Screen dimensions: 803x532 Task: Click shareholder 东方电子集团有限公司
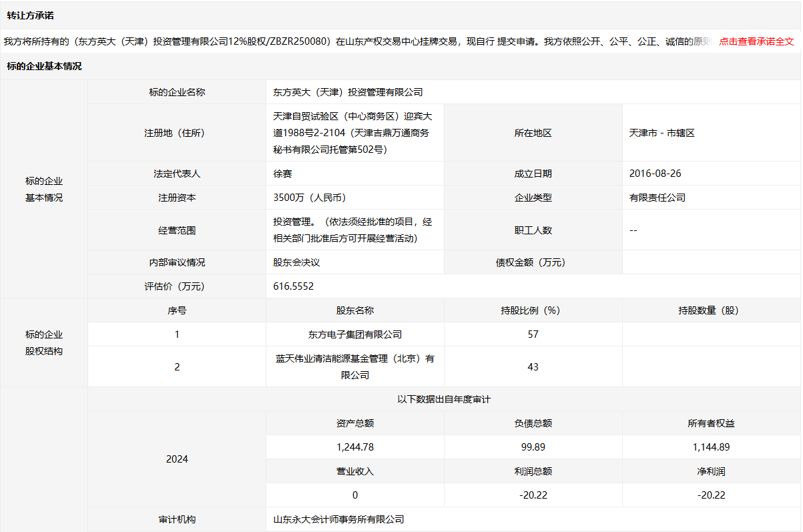click(354, 334)
